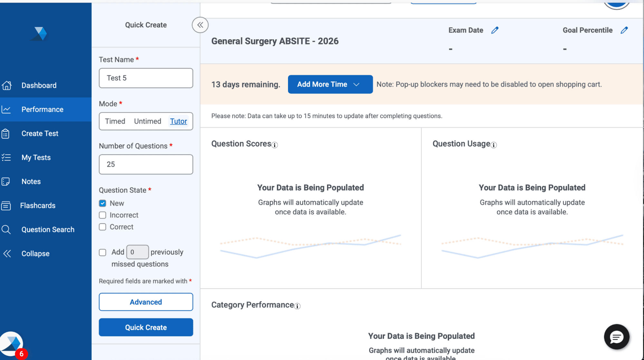Image resolution: width=644 pixels, height=360 pixels.
Task: Open Create Test in the sidebar
Action: [x=40, y=133]
